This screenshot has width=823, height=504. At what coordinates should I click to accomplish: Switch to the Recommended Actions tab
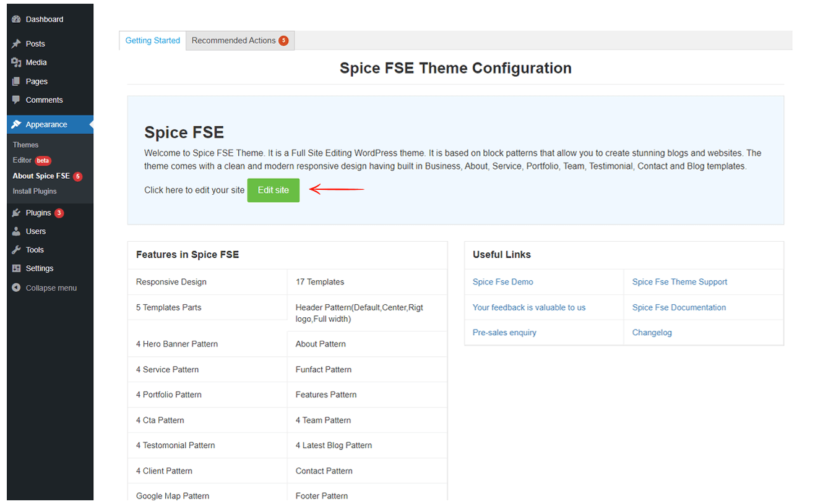tap(239, 41)
